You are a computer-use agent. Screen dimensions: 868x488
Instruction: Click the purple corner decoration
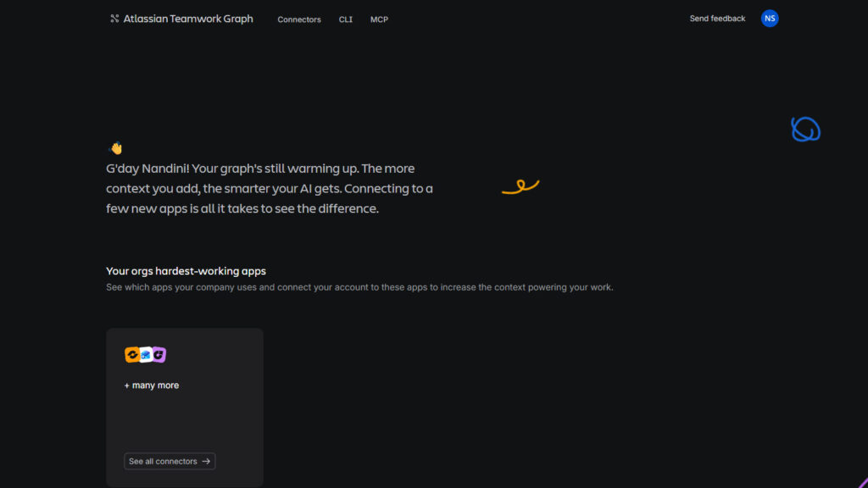(x=863, y=483)
